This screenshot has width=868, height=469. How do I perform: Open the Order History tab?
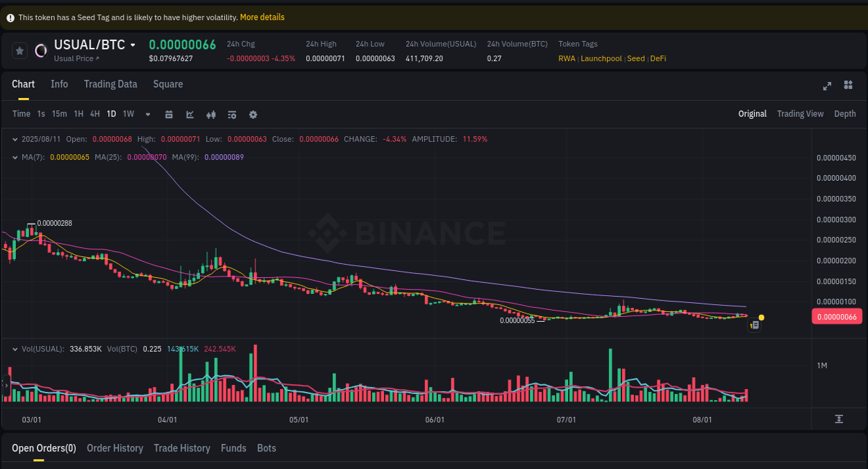115,448
